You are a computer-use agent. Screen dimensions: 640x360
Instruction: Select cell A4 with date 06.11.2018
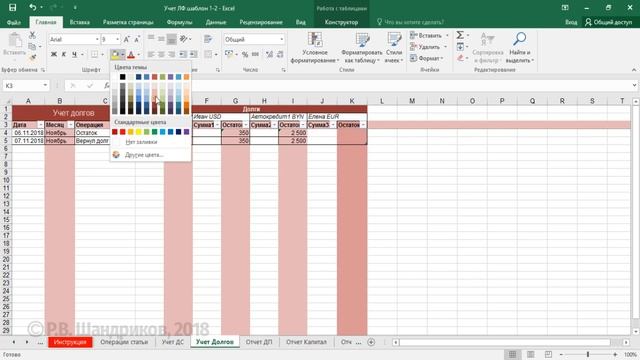point(28,133)
